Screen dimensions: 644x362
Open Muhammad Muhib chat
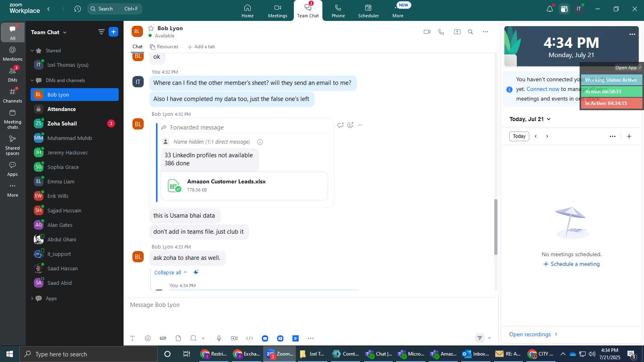pyautogui.click(x=74, y=138)
